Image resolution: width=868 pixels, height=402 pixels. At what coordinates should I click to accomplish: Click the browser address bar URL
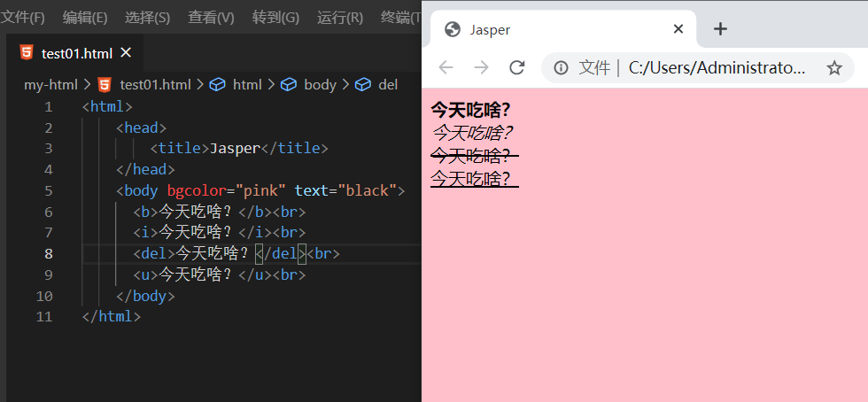tap(717, 68)
